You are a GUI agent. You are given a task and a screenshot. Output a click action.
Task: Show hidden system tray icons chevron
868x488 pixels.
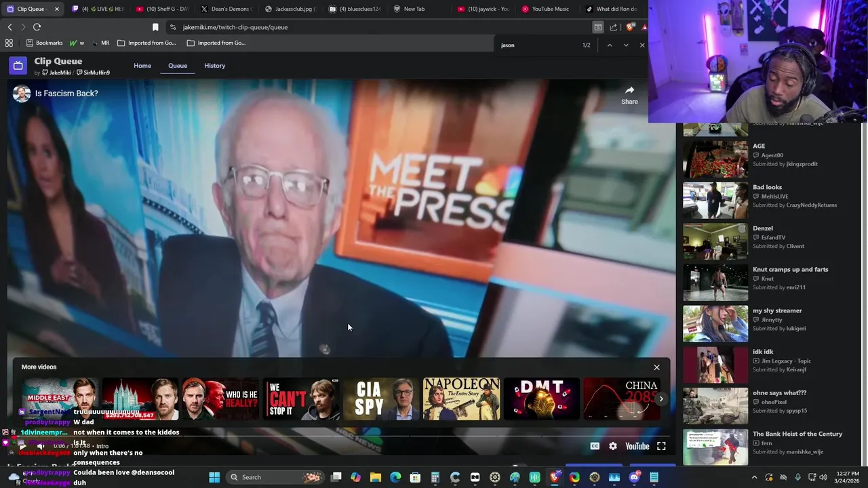(x=754, y=477)
